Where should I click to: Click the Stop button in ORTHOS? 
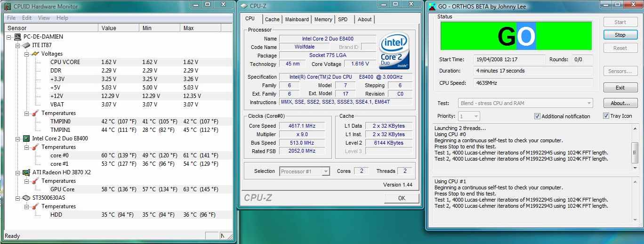tap(620, 35)
